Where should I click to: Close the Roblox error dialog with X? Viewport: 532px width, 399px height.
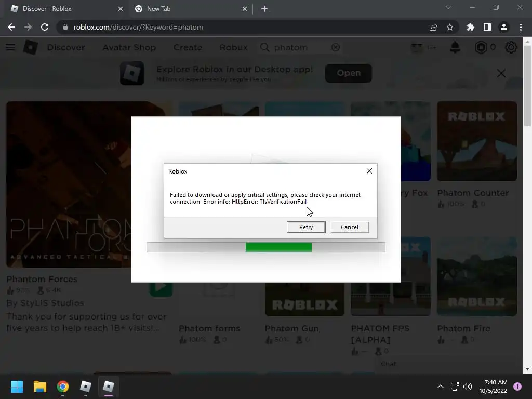(x=369, y=171)
